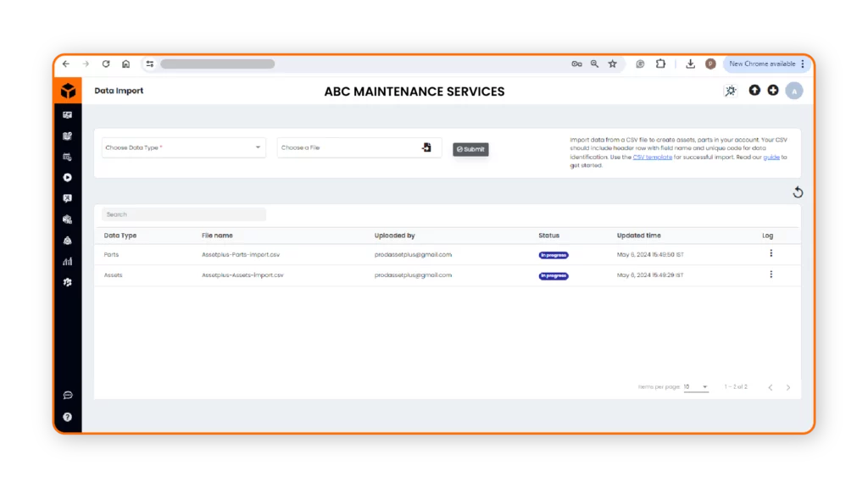
Task: Click the refresh icon above the import table
Action: pyautogui.click(x=798, y=192)
